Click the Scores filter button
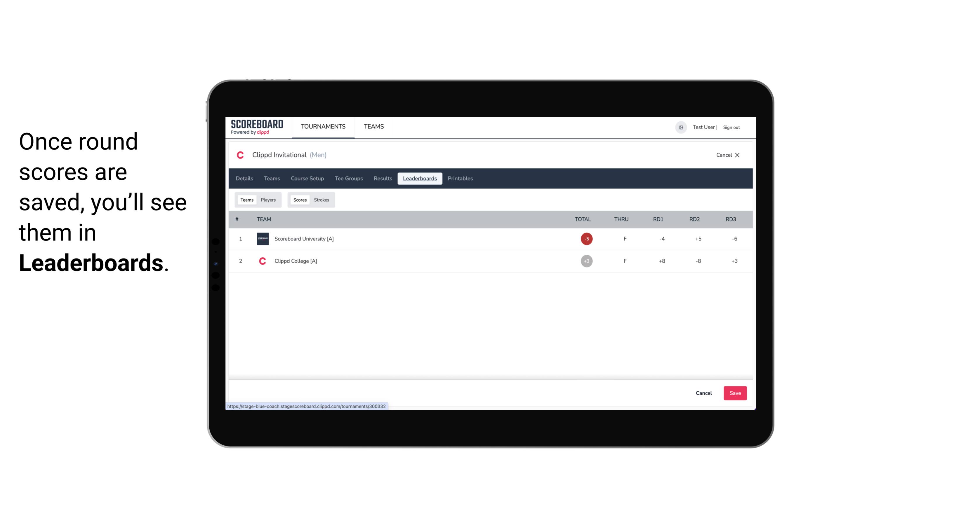This screenshot has width=980, height=527. pyautogui.click(x=299, y=200)
